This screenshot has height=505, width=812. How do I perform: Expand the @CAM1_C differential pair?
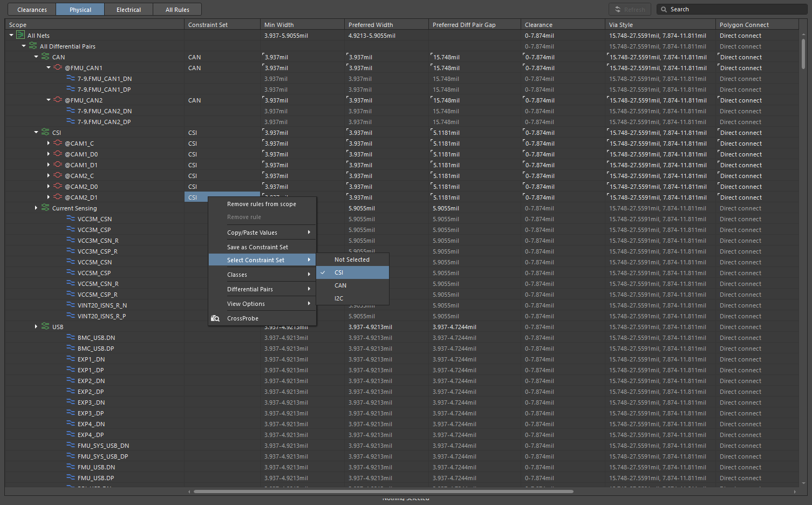click(x=49, y=144)
